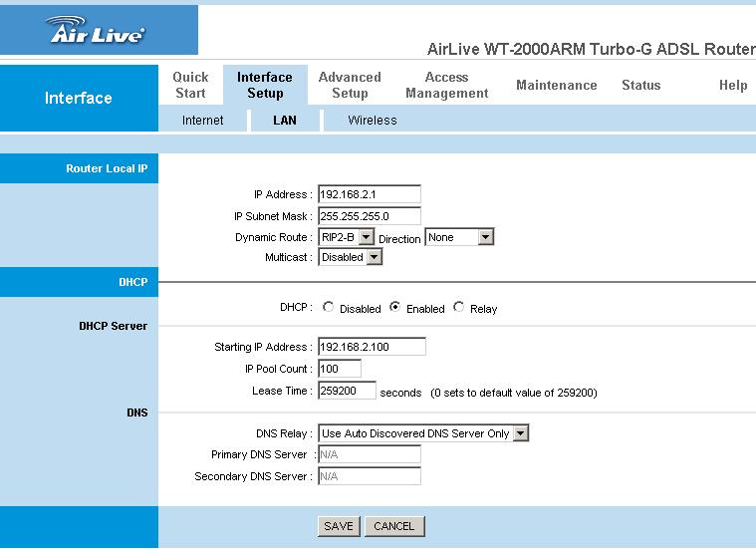This screenshot has height=549, width=756.
Task: Select DHCP Disabled radio button
Action: coord(329,307)
